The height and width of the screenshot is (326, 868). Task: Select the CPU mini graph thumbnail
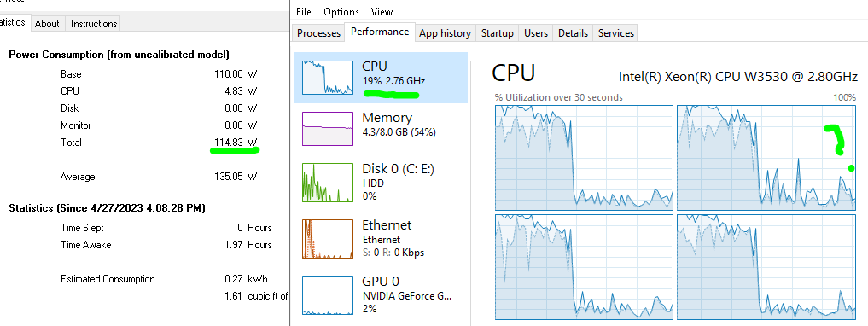[x=328, y=78]
